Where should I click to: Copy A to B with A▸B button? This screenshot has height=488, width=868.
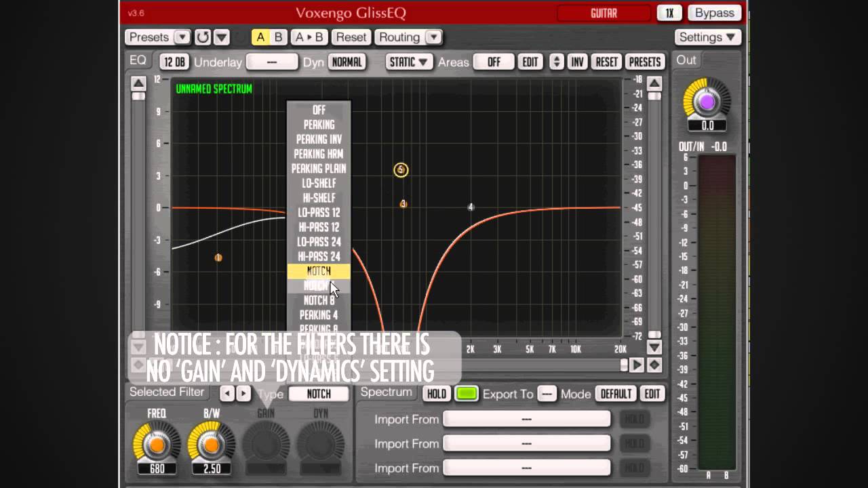[309, 37]
